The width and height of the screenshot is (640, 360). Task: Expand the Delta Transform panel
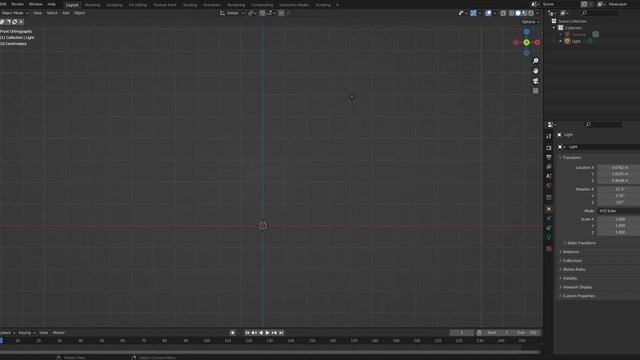pyautogui.click(x=581, y=243)
